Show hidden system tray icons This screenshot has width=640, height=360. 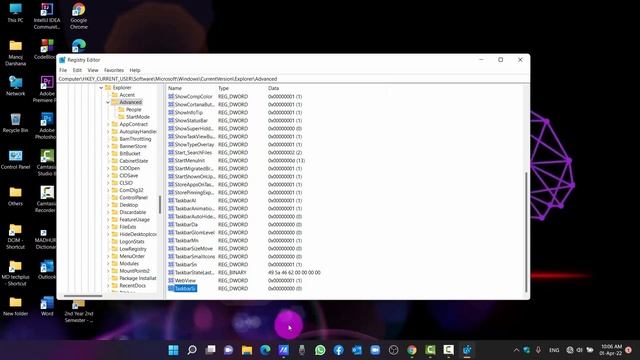tap(516, 350)
